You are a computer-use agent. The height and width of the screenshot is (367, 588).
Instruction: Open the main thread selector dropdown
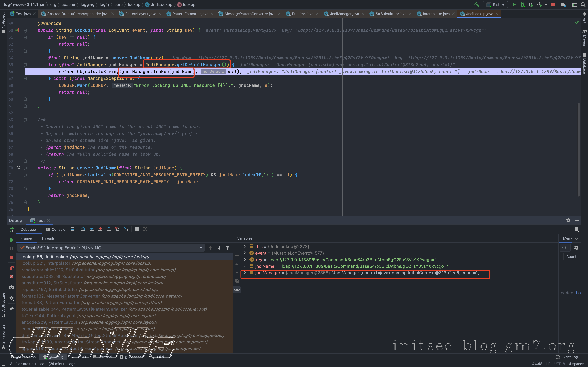[201, 248]
